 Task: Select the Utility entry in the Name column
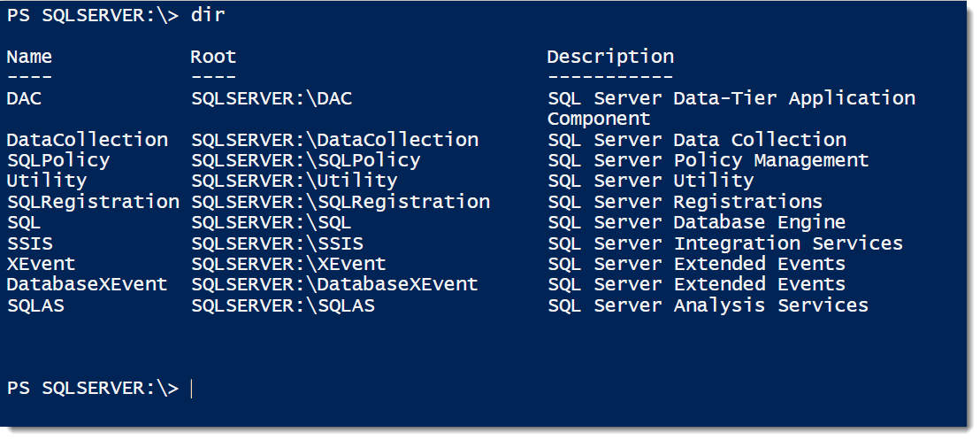pos(47,181)
